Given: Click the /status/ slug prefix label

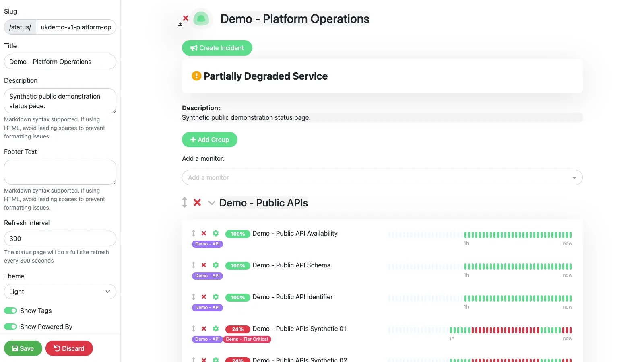Looking at the screenshot, I should tap(20, 27).
